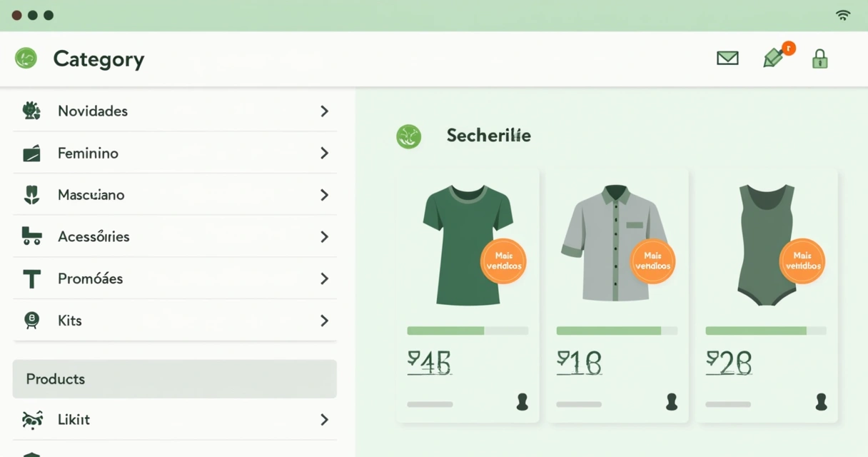Click the person icon on bodysuit card
This screenshot has width=868, height=457.
[x=821, y=402]
